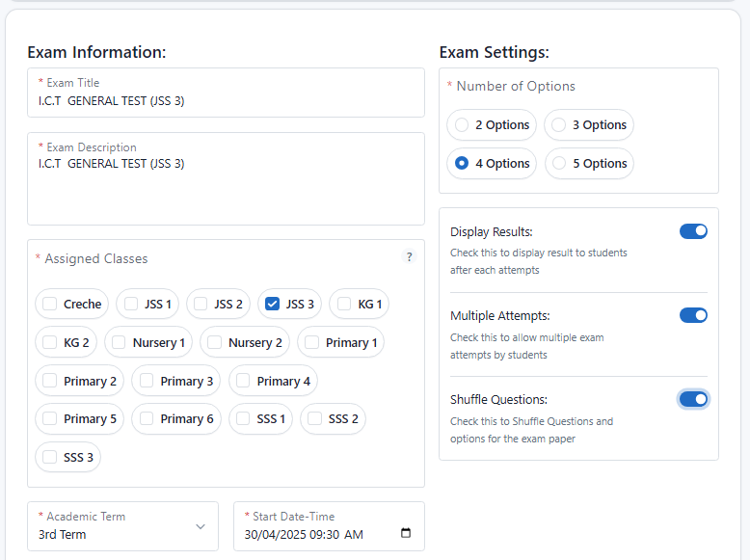
Task: Check the Primary 4 class checkbox
Action: 243,381
